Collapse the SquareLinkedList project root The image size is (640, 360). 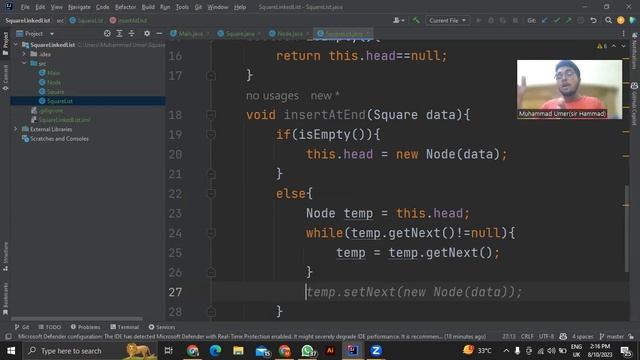(x=16, y=44)
